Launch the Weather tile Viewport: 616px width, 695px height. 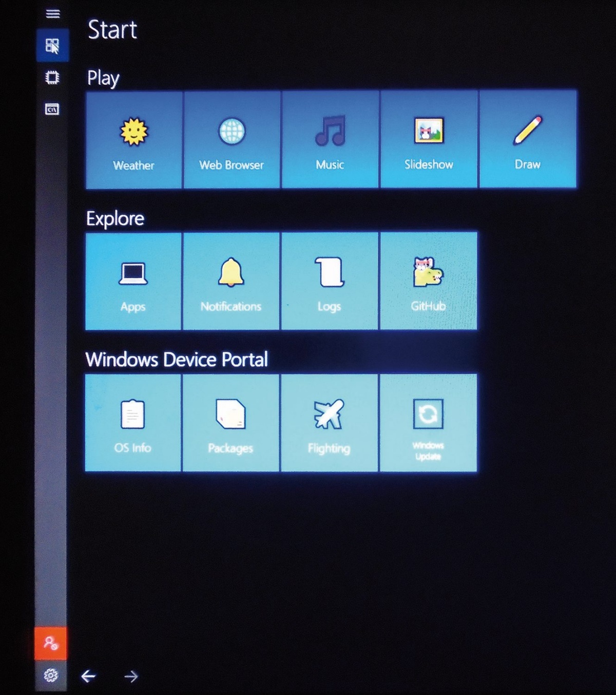(x=134, y=140)
